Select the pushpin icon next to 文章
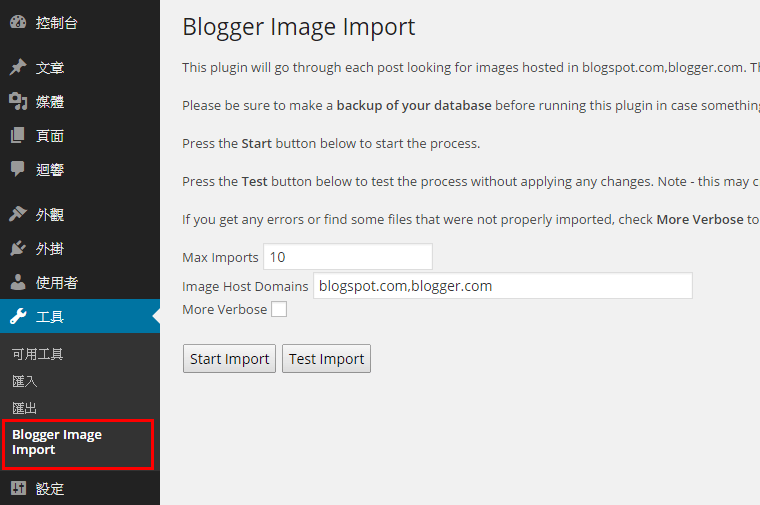760x505 pixels. coord(18,67)
